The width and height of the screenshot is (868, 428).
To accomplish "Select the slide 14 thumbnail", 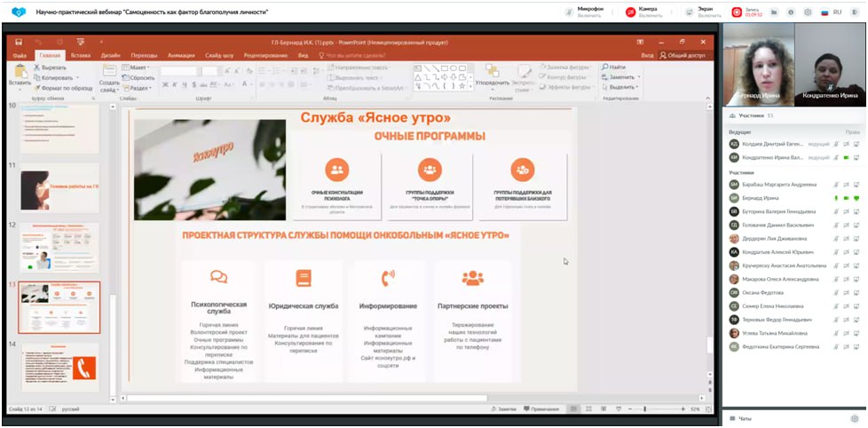I will (59, 367).
